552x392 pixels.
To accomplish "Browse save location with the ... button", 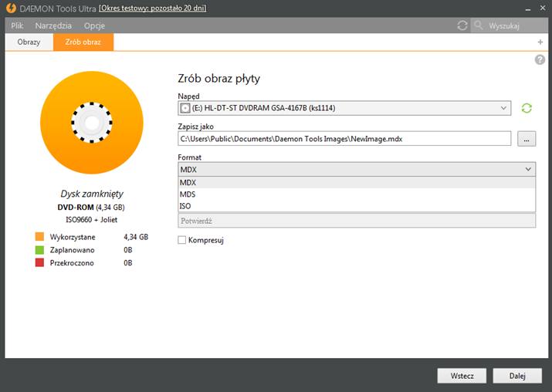I will coord(527,139).
